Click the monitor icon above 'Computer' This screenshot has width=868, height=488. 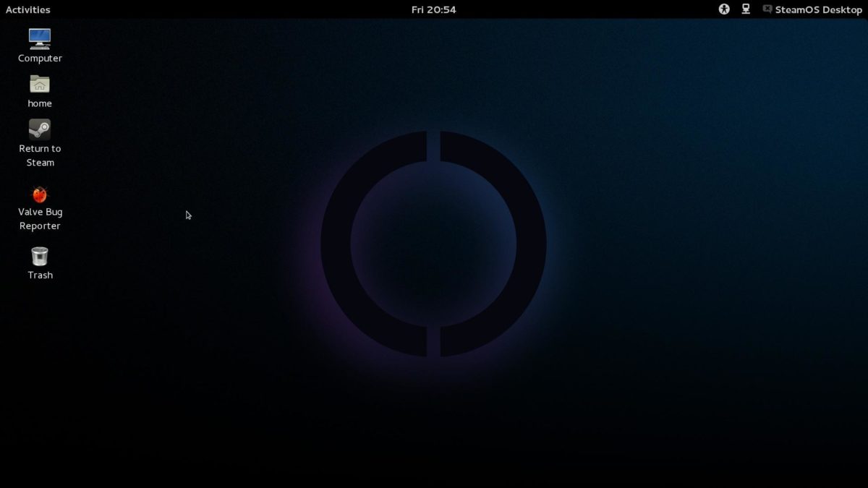(39, 38)
